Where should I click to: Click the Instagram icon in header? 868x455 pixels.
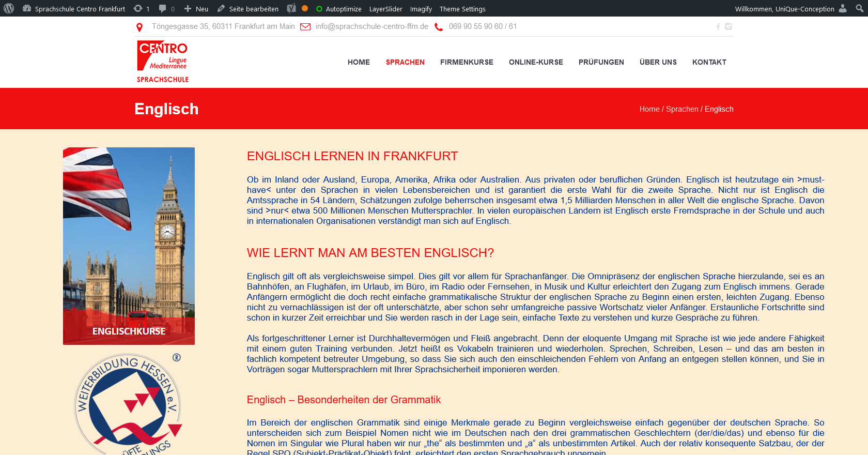(729, 27)
